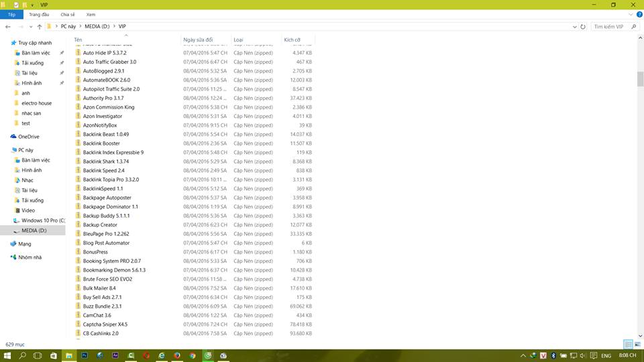This screenshot has height=362, width=644.
Task: Open the Tệp file menu
Action: tap(11, 14)
